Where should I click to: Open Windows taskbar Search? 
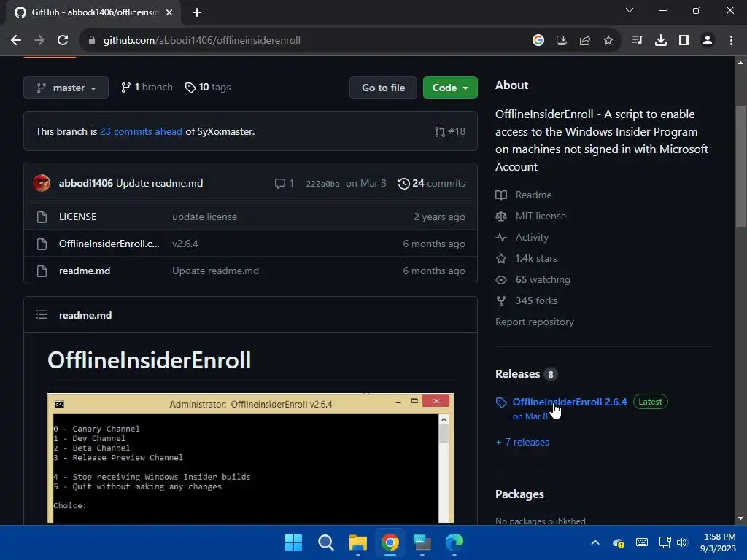pyautogui.click(x=326, y=542)
